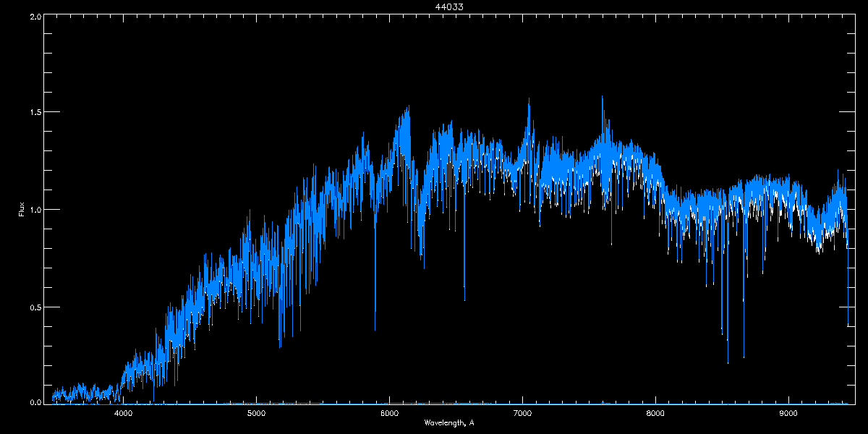Click the 5000 wavelength tick label
The image size is (868, 434).
coord(257,414)
